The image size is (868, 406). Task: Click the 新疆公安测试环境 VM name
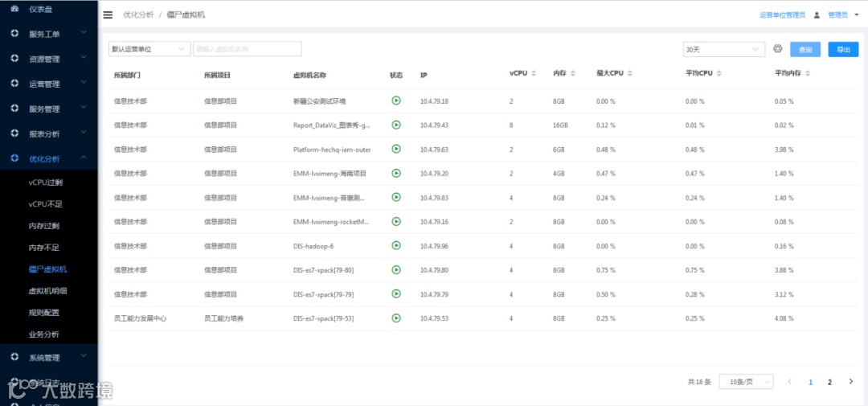319,101
